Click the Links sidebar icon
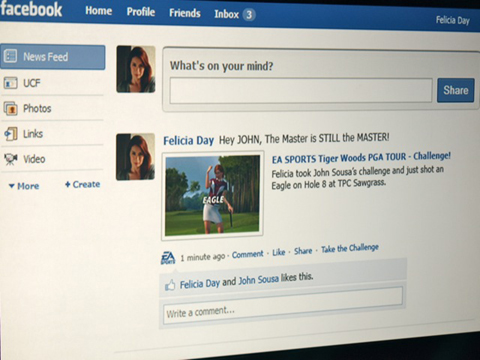This screenshot has width=480, height=360. pyautogui.click(x=10, y=134)
